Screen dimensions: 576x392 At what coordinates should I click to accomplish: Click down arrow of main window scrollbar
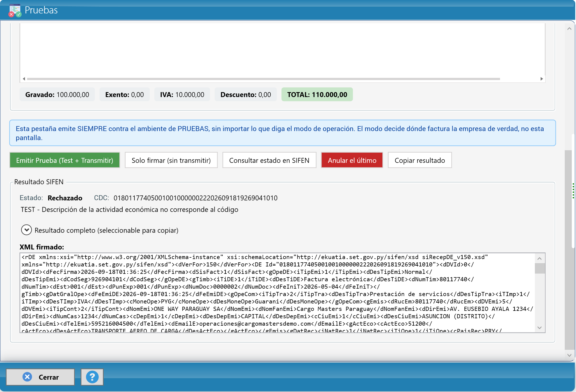click(x=569, y=355)
